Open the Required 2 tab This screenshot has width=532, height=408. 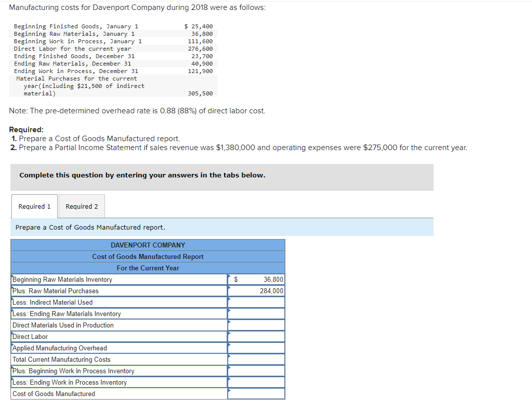82,206
